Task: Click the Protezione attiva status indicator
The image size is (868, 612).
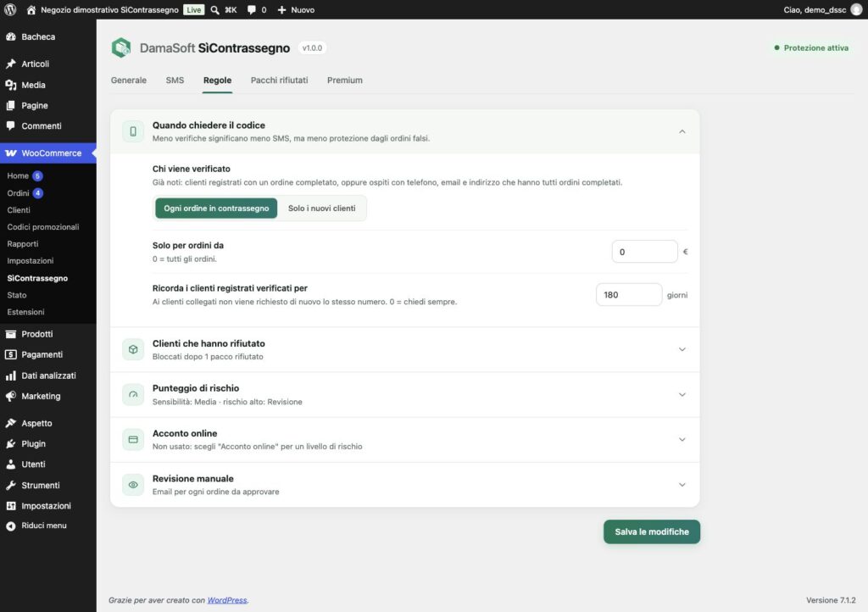Action: point(811,48)
